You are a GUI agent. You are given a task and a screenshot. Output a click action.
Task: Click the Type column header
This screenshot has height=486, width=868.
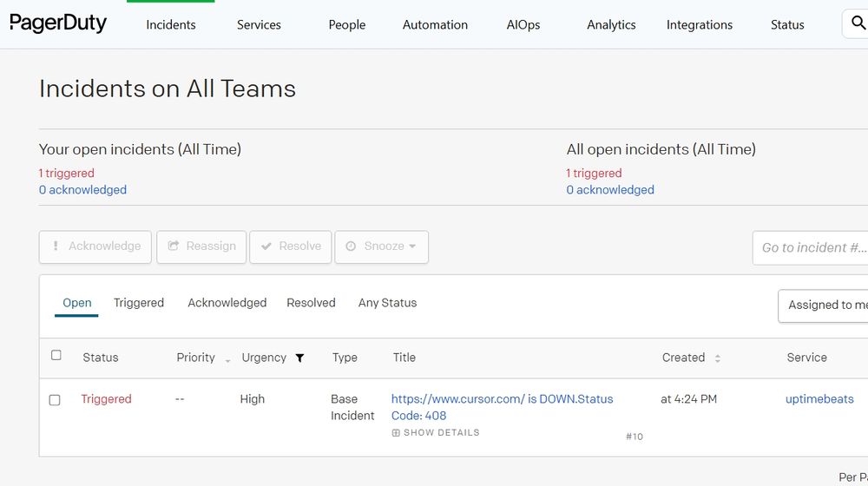345,358
